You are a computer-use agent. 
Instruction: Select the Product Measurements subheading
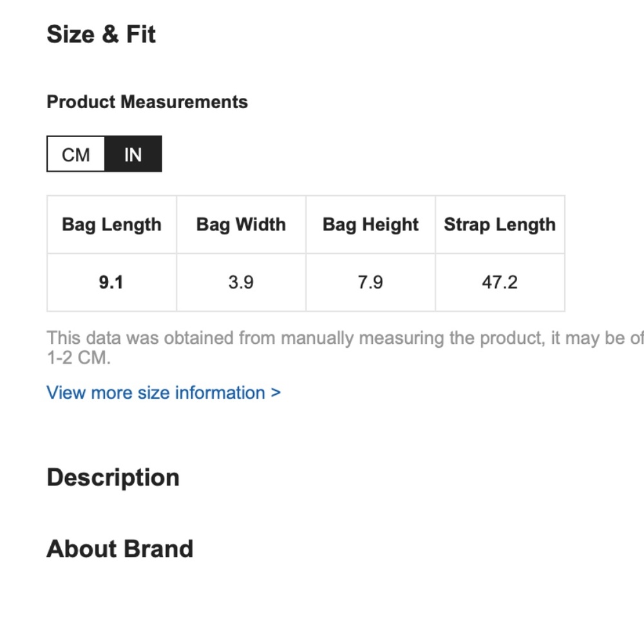(x=147, y=102)
